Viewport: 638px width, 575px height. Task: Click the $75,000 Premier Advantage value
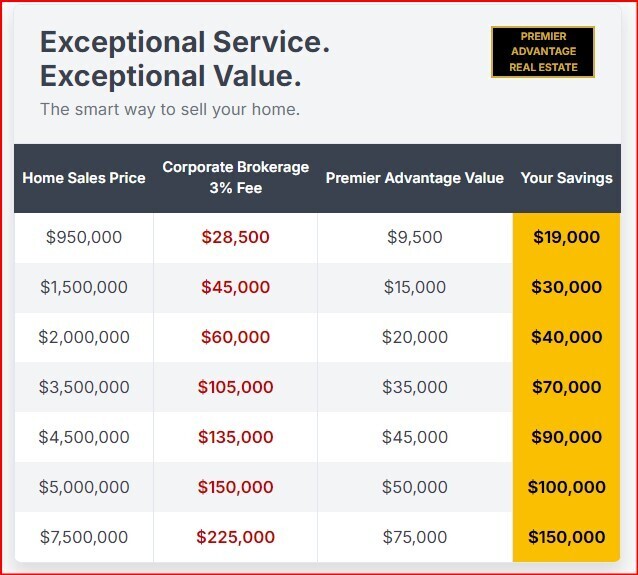pos(415,537)
